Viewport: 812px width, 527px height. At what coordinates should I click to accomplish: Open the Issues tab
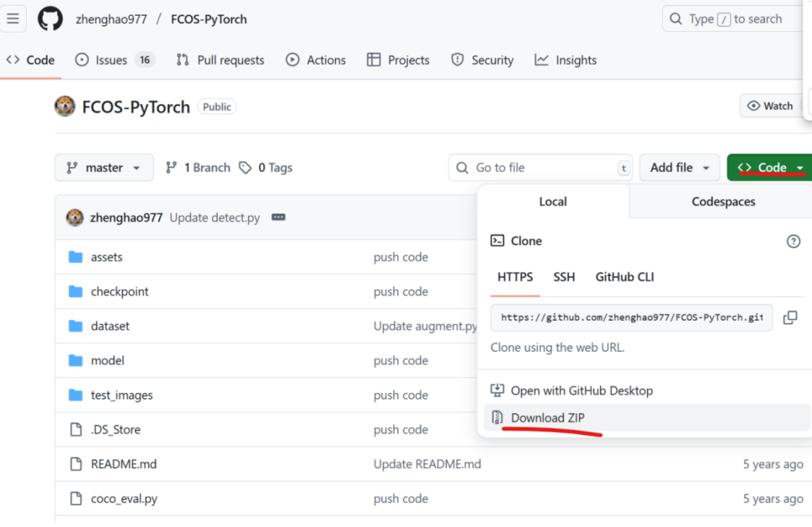[x=115, y=60]
